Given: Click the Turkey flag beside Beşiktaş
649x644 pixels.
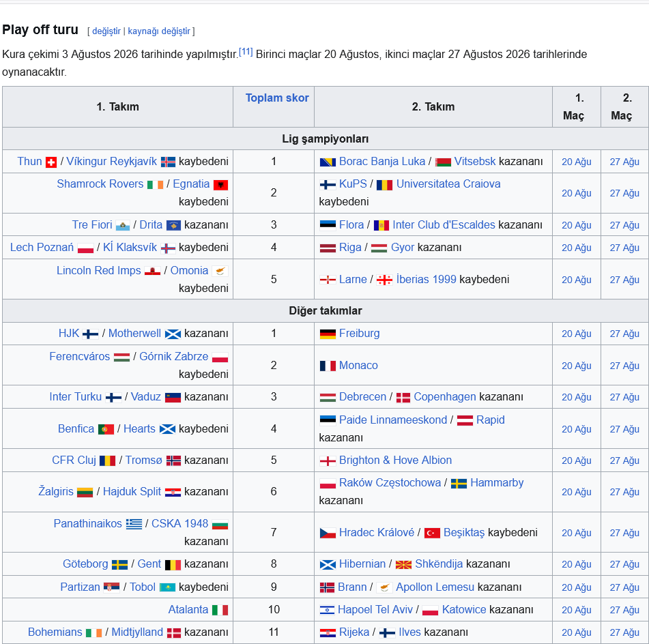Looking at the screenshot, I should tap(432, 533).
